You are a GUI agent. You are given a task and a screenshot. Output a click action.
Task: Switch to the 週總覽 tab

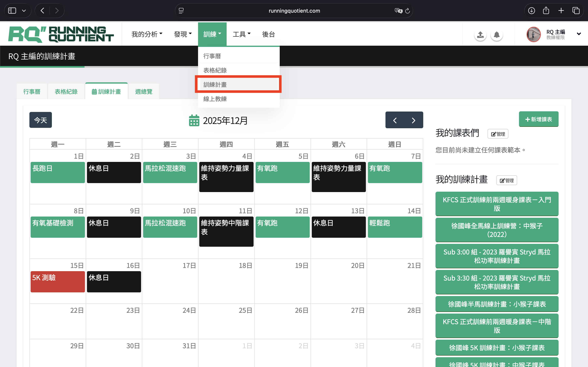pyautogui.click(x=144, y=92)
